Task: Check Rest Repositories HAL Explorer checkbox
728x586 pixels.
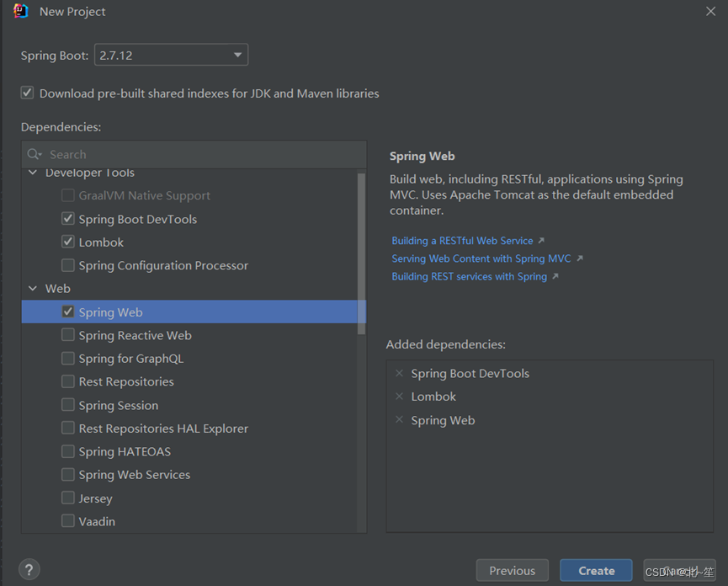Action: pos(68,428)
